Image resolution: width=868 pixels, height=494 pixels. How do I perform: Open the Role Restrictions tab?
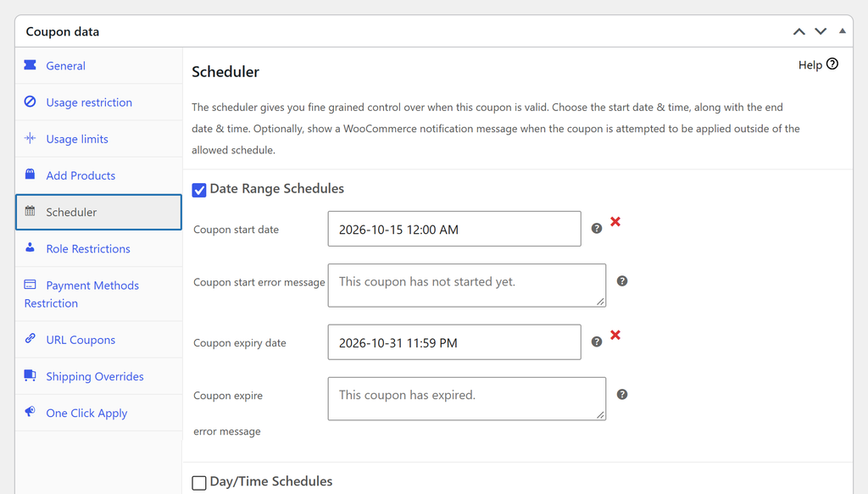98,248
